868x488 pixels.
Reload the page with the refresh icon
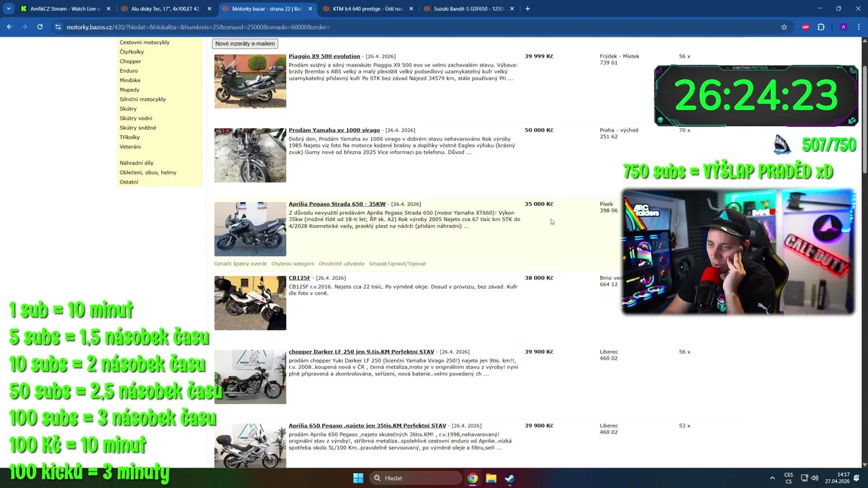(40, 27)
